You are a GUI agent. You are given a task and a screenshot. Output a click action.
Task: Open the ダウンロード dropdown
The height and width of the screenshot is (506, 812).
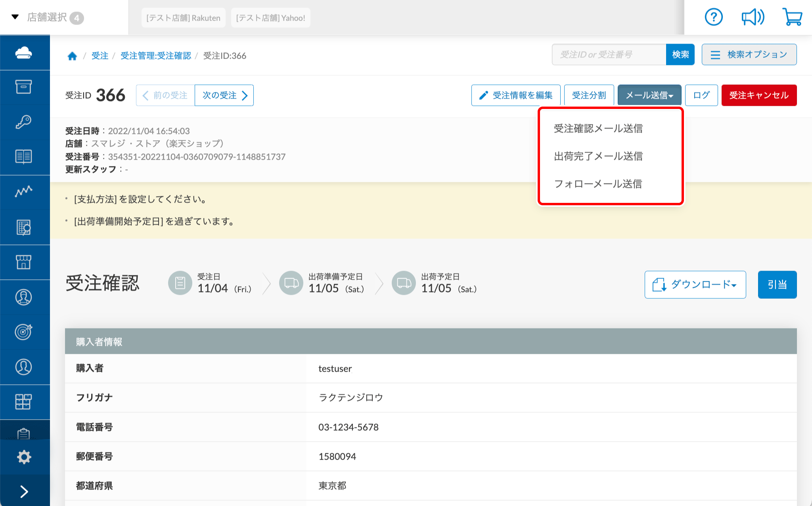[x=695, y=285]
